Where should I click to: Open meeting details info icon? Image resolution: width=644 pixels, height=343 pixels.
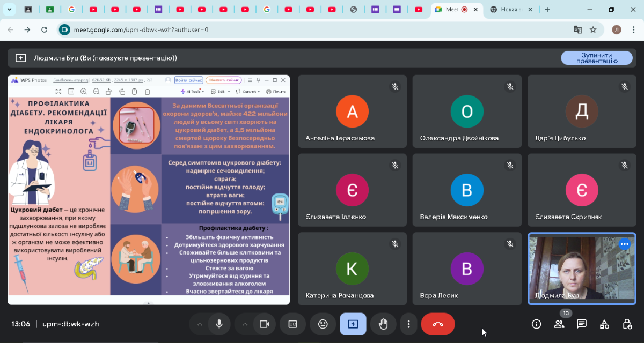(x=536, y=324)
